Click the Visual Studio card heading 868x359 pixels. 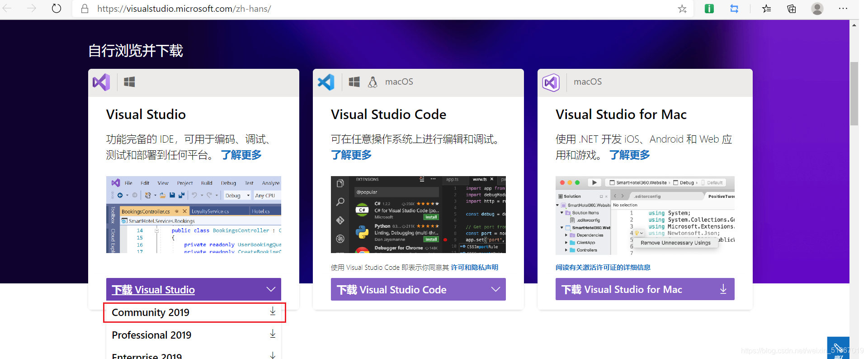pyautogui.click(x=146, y=115)
